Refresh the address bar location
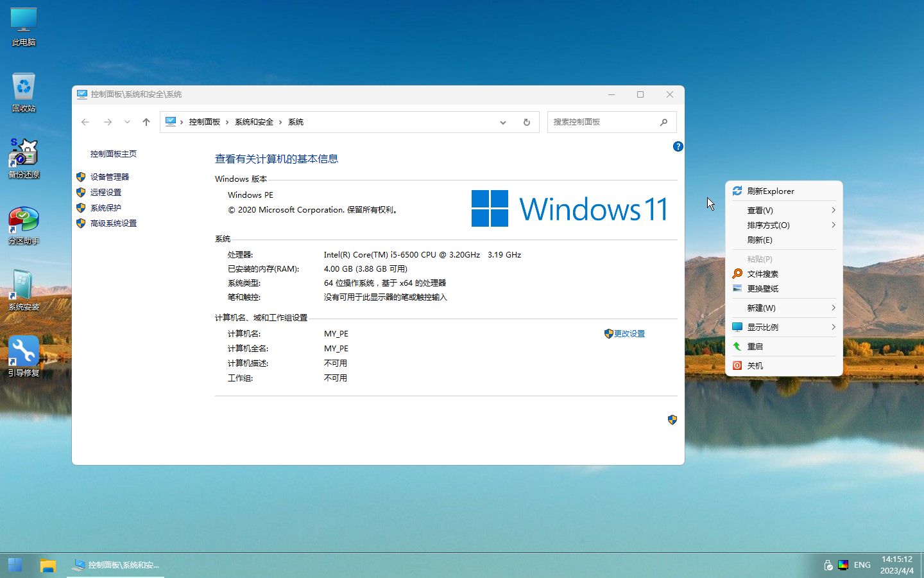The height and width of the screenshot is (578, 924). pos(527,122)
